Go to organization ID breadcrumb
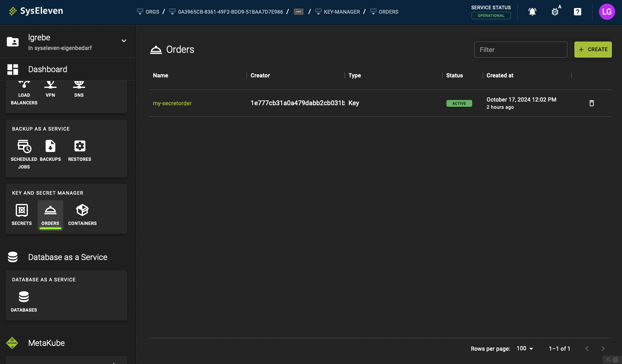 pos(226,12)
